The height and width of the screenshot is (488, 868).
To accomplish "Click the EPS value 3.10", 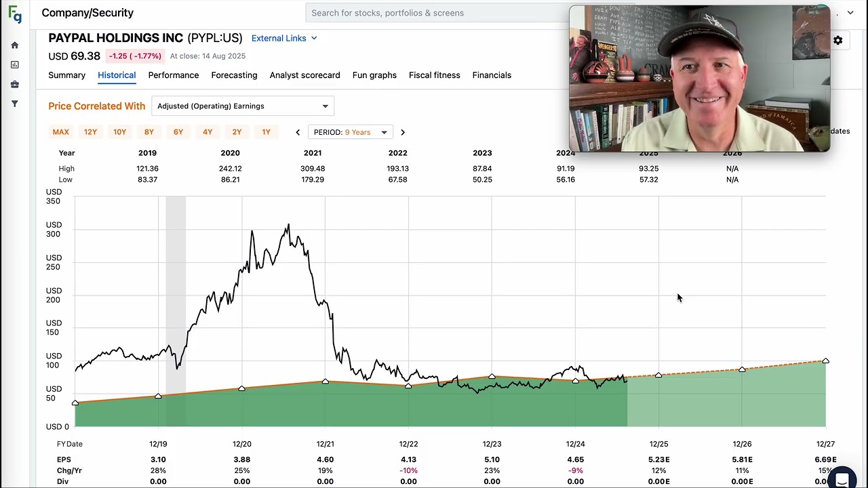I will [158, 460].
